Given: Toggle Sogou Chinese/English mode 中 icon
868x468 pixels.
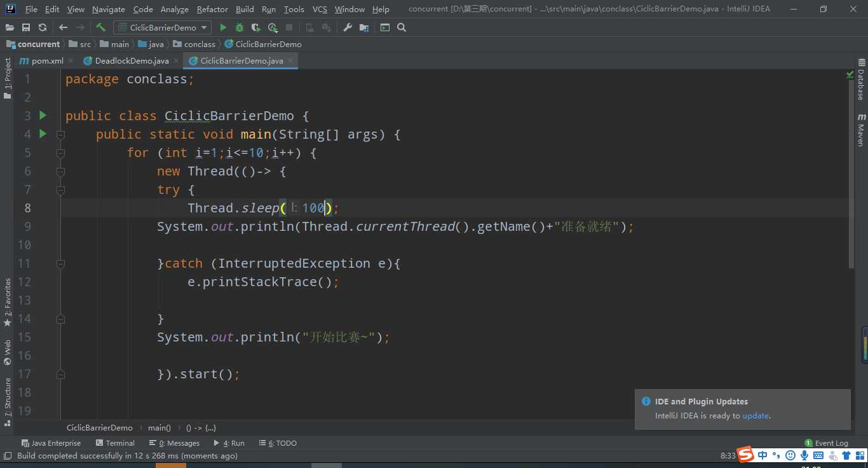Looking at the screenshot, I should (x=763, y=455).
